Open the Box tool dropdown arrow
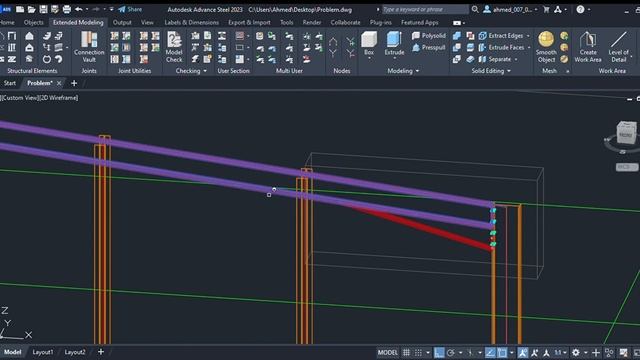 click(x=369, y=59)
